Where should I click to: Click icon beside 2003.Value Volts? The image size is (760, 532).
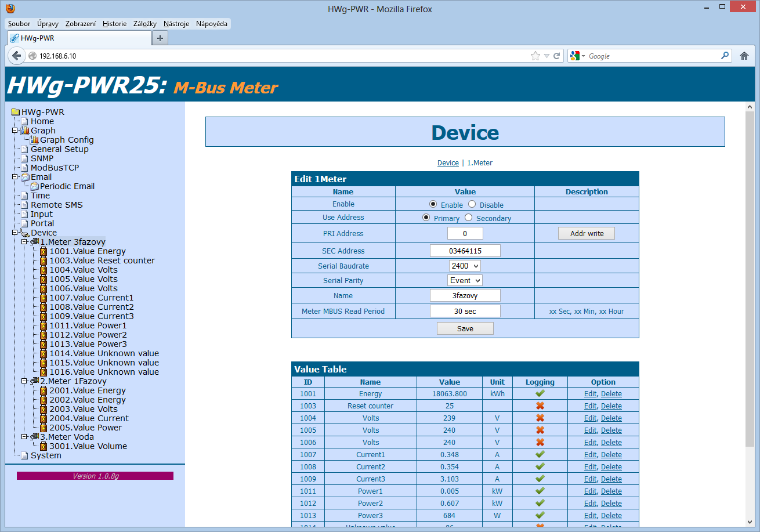click(44, 409)
